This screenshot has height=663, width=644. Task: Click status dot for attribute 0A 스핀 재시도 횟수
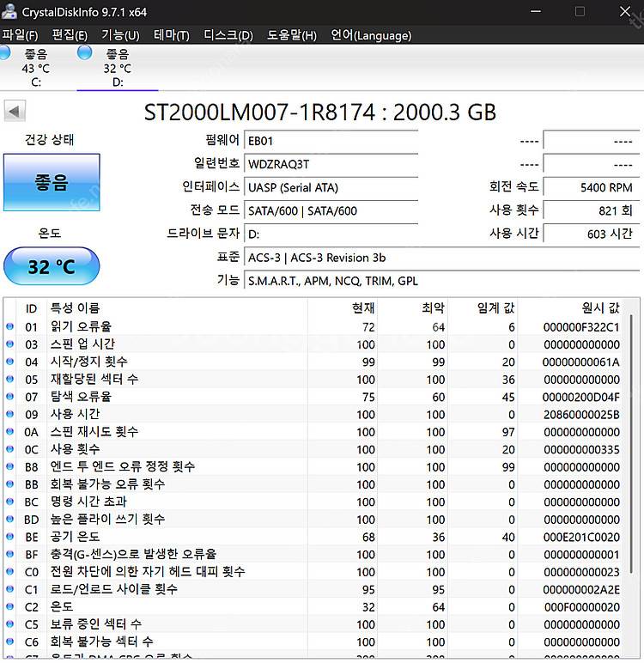9,432
